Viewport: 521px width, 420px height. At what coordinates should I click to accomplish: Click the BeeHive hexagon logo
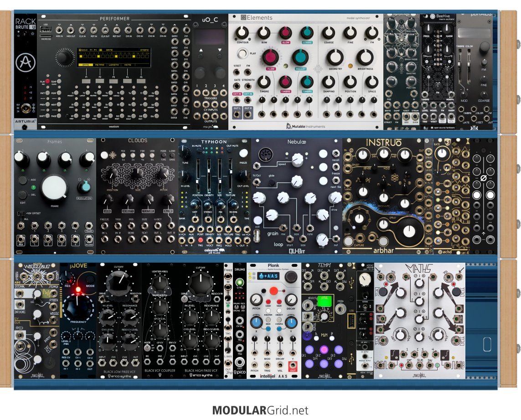click(x=433, y=16)
